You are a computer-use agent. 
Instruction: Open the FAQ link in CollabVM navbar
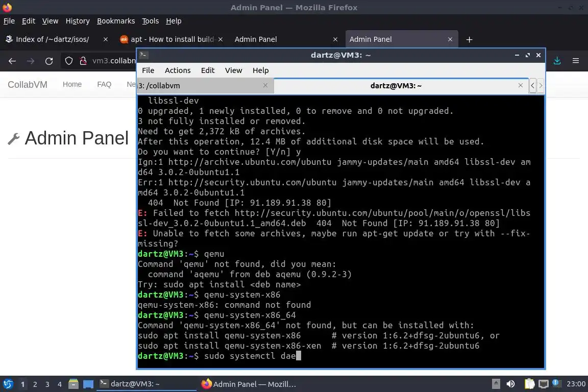tap(104, 84)
